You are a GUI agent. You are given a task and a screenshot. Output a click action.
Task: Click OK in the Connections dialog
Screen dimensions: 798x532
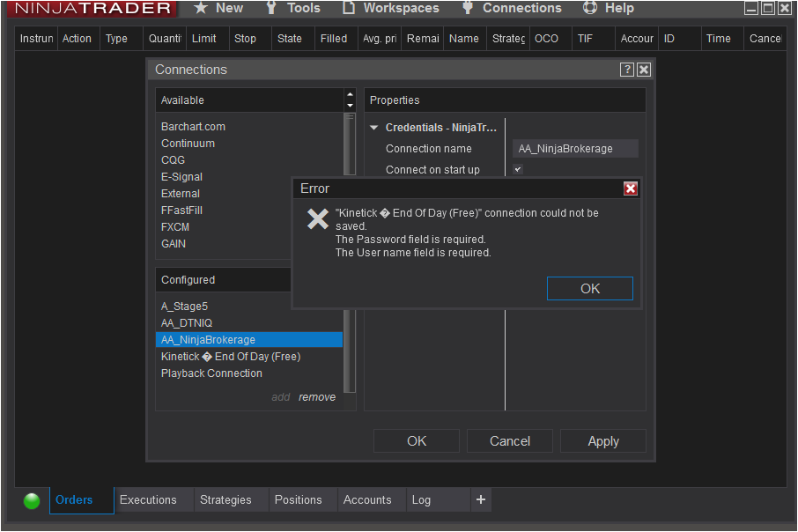click(x=417, y=441)
